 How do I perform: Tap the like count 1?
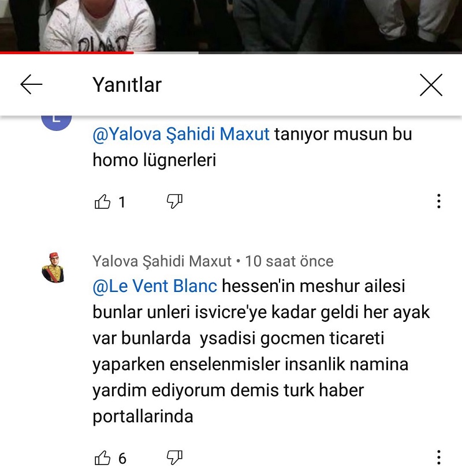[122, 202]
